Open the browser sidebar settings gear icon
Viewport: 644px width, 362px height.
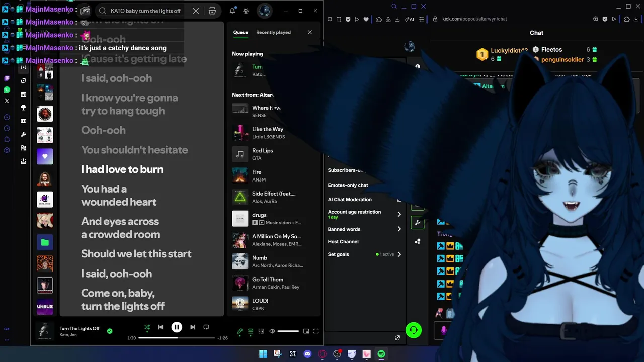pos(7,150)
